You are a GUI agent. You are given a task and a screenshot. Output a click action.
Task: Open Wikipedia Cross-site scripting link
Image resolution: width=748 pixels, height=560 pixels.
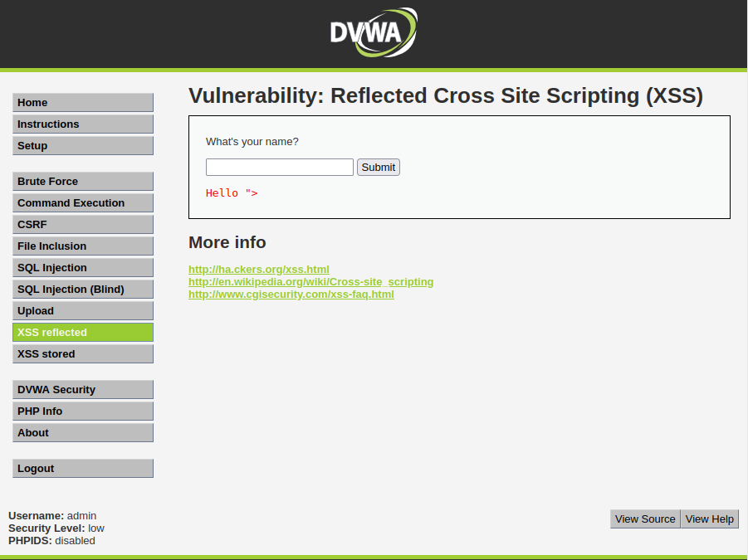pyautogui.click(x=311, y=282)
